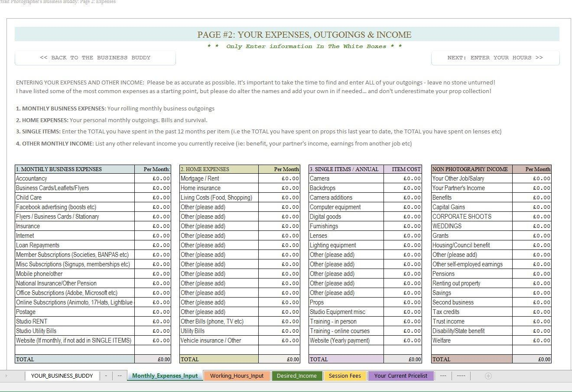
Task: Click the Your Partner's Income amount cell
Action: 532,188
